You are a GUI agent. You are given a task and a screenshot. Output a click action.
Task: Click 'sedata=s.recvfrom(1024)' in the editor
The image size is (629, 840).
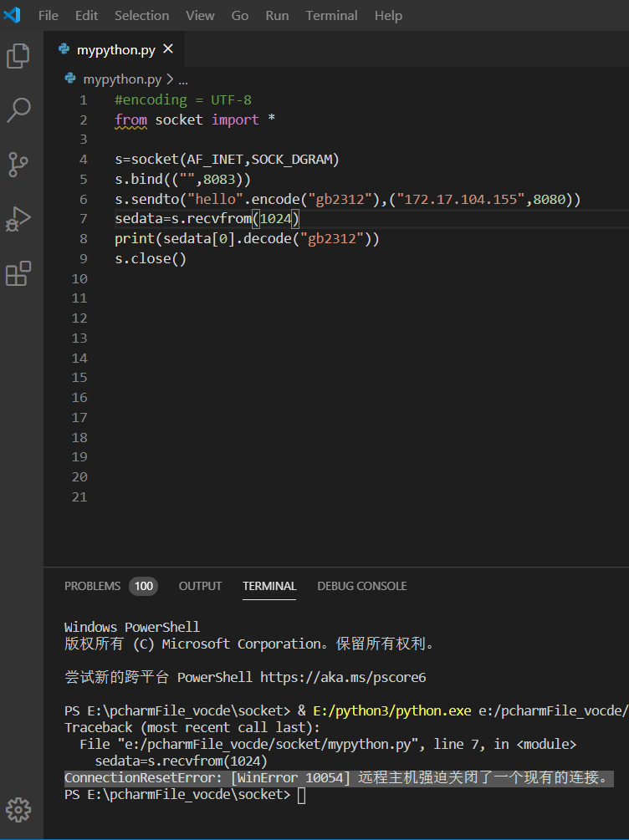point(207,219)
